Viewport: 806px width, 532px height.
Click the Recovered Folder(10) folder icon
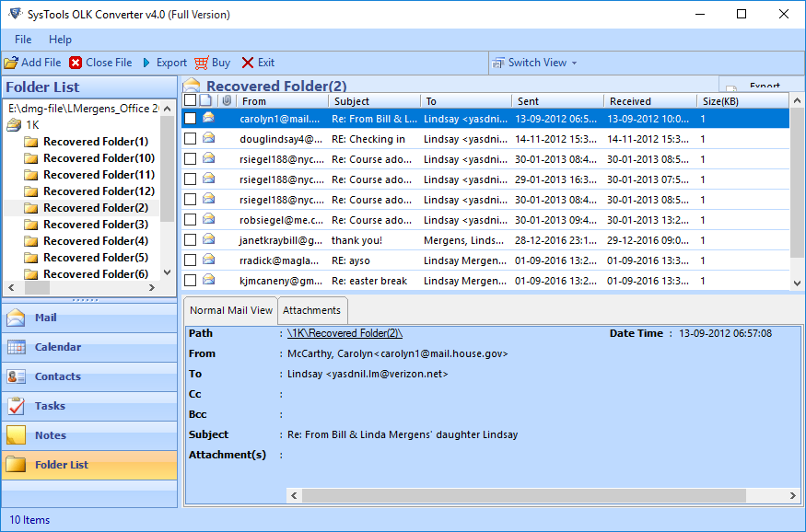pos(30,158)
